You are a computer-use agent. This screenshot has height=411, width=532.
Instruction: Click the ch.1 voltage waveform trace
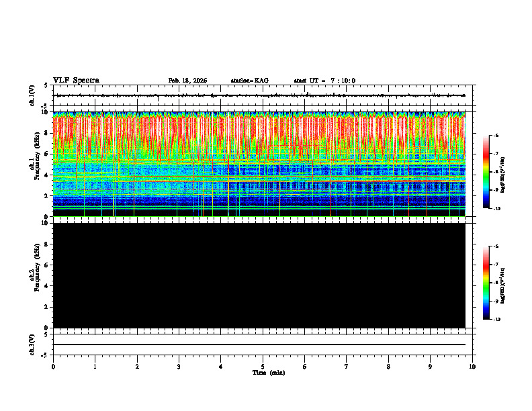click(x=259, y=95)
